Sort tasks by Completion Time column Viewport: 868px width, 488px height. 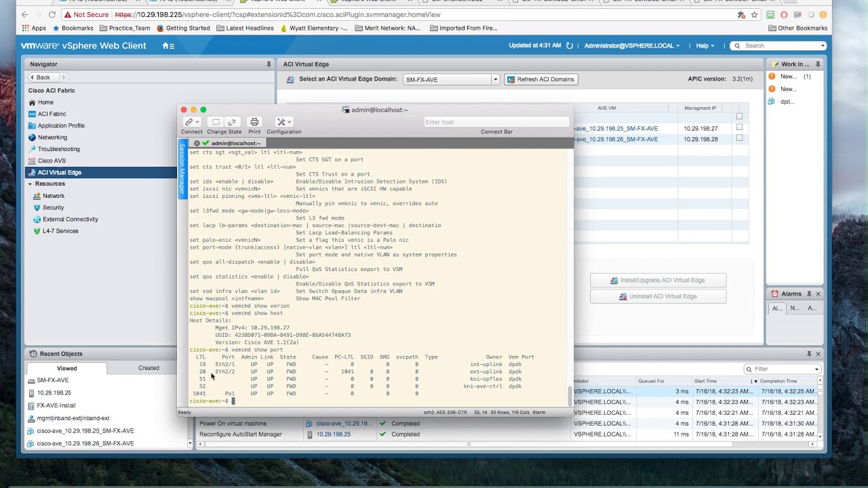pos(787,381)
